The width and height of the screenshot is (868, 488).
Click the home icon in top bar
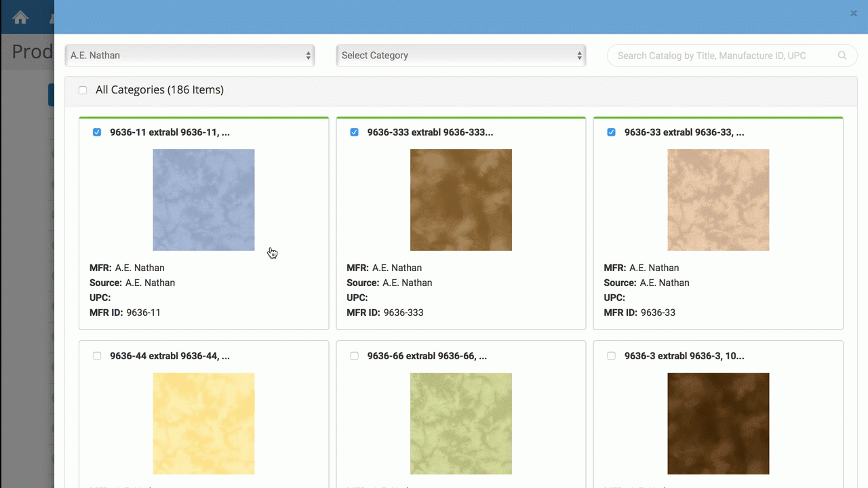20,18
